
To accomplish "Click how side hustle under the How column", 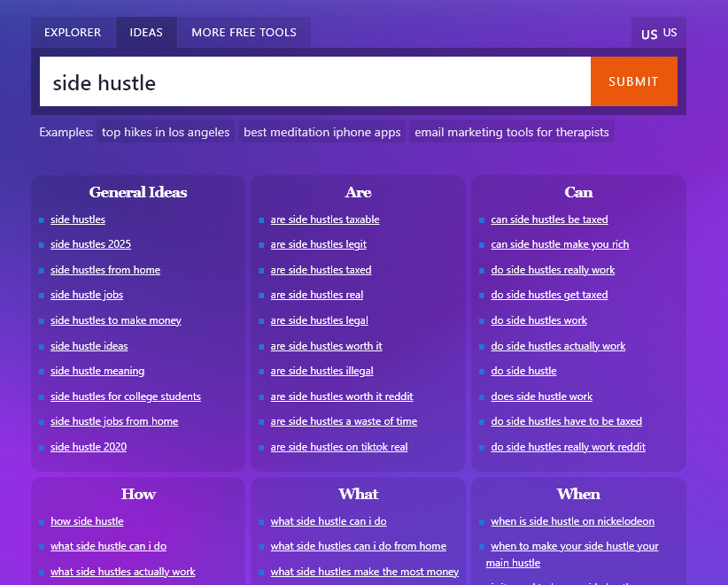I will [x=87, y=521].
